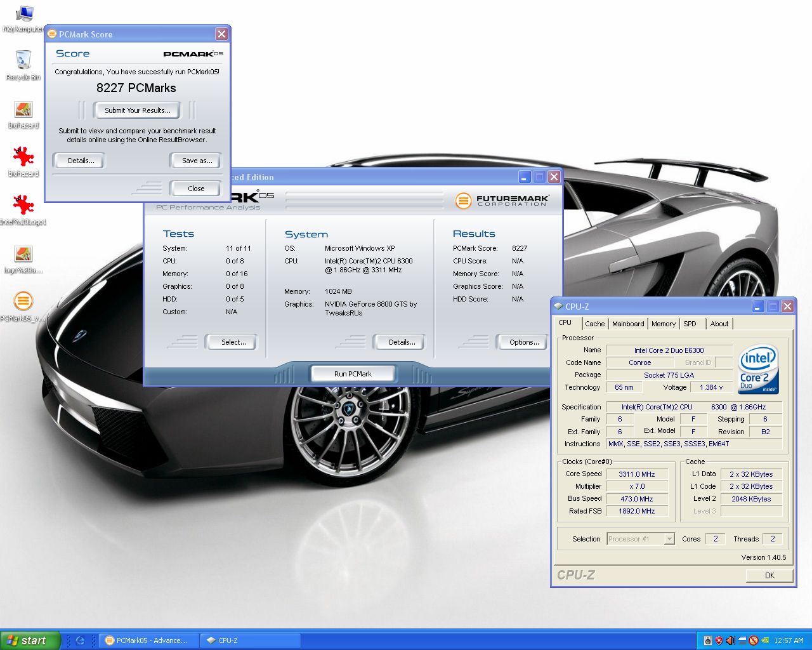
Task: Switch to the Memory tab in CPU-Z
Action: point(664,324)
